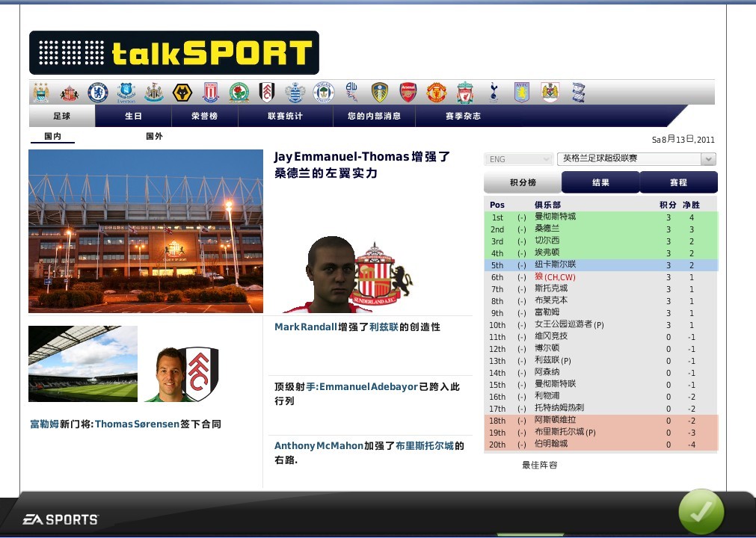Open the Jay Emmanuel-Thomas headline
Viewport: 756px width, 538px height.
tap(362, 164)
